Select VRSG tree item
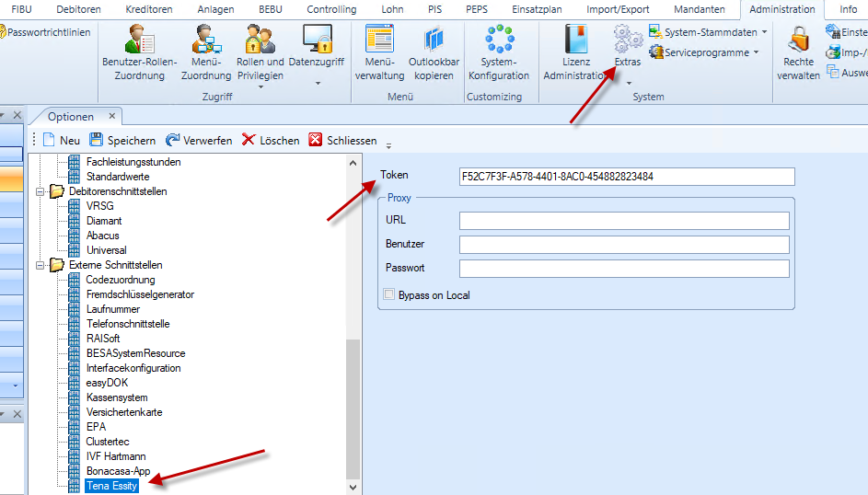 click(100, 206)
